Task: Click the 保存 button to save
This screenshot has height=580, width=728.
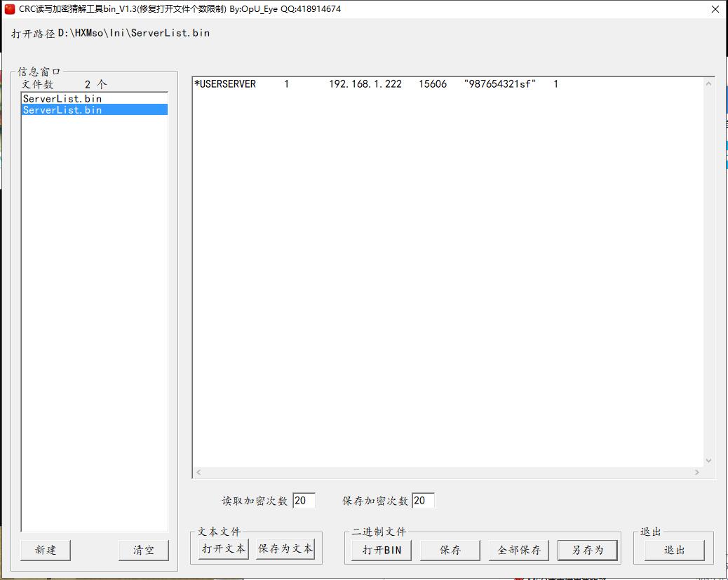Action: point(449,550)
